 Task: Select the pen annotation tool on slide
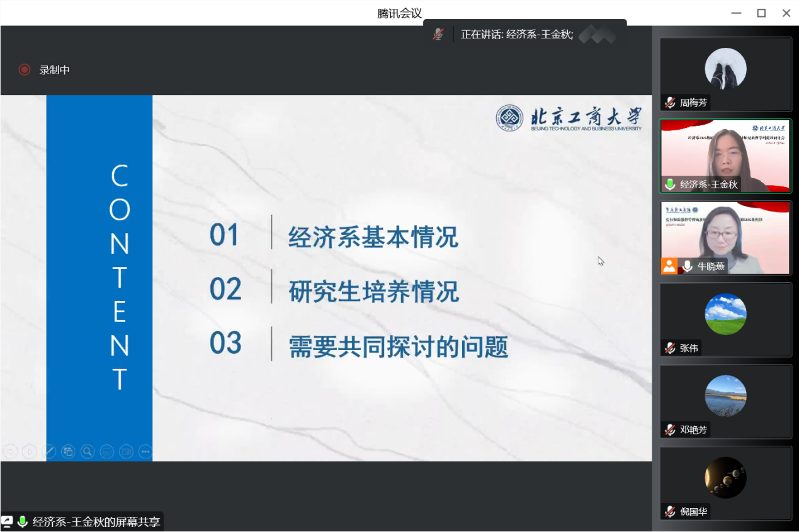pyautogui.click(x=48, y=451)
